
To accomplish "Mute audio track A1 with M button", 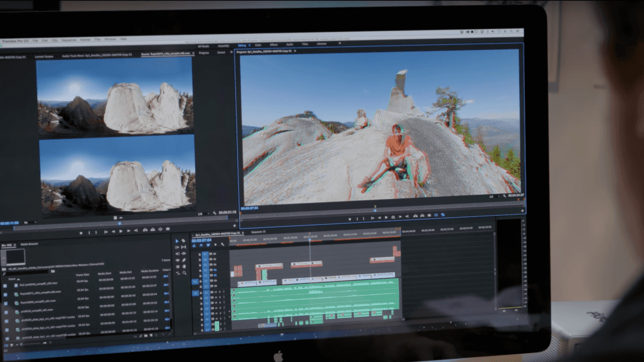I will tap(216, 292).
